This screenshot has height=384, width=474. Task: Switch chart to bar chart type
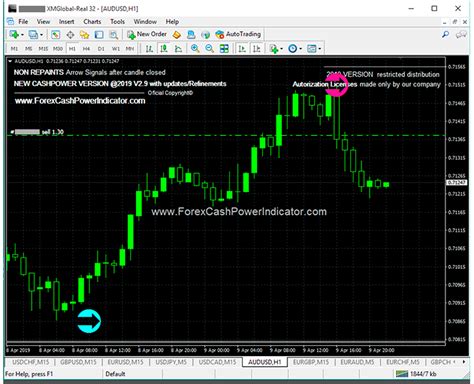tap(149, 49)
